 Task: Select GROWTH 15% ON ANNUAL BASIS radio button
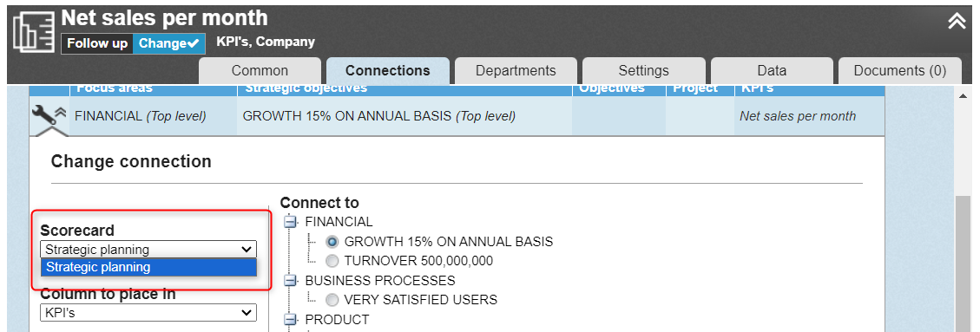(332, 242)
